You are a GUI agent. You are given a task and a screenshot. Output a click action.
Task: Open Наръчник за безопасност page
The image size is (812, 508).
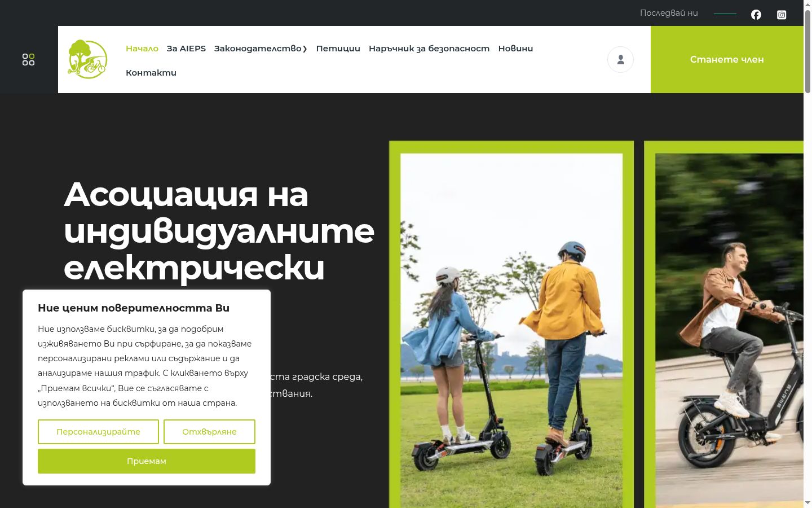pyautogui.click(x=429, y=49)
